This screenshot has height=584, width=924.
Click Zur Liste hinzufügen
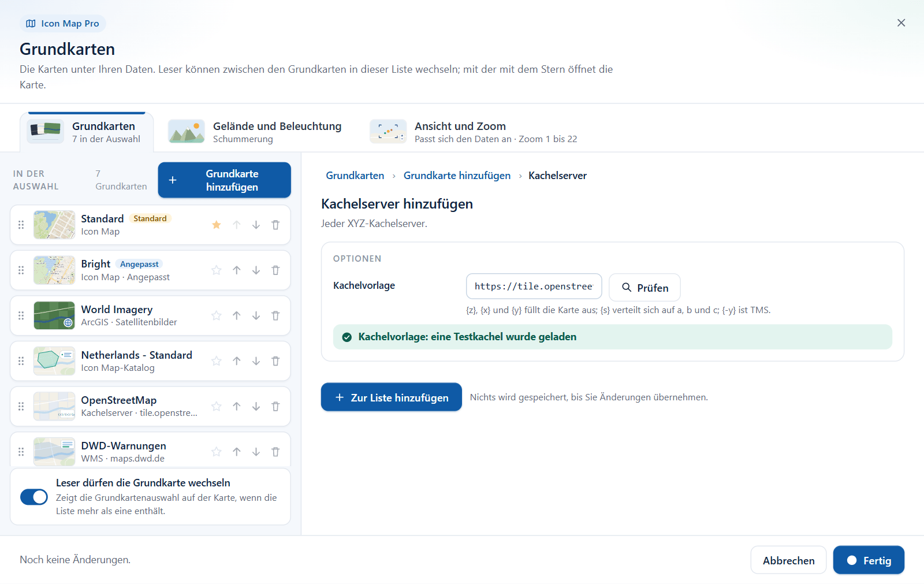tap(392, 397)
